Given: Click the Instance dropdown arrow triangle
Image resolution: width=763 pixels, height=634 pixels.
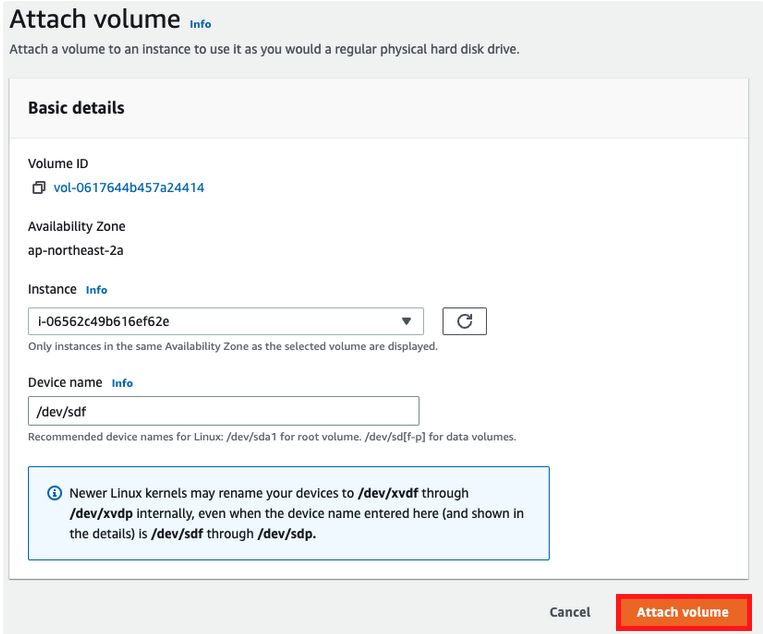Looking at the screenshot, I should pos(406,321).
